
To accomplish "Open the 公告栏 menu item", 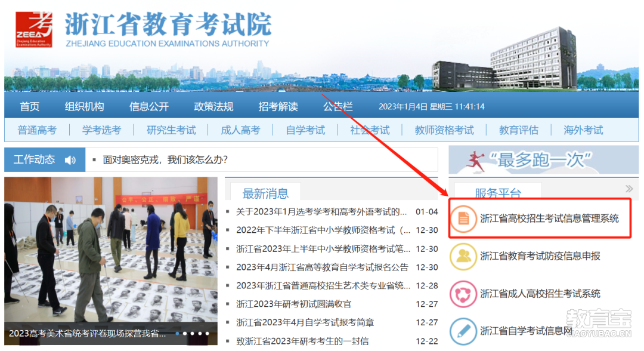I will pyautogui.click(x=338, y=106).
